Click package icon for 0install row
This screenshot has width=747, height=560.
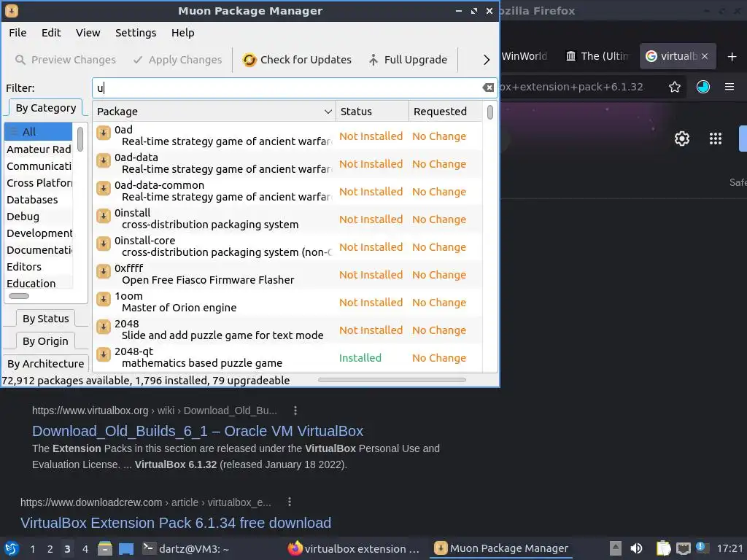tap(104, 216)
